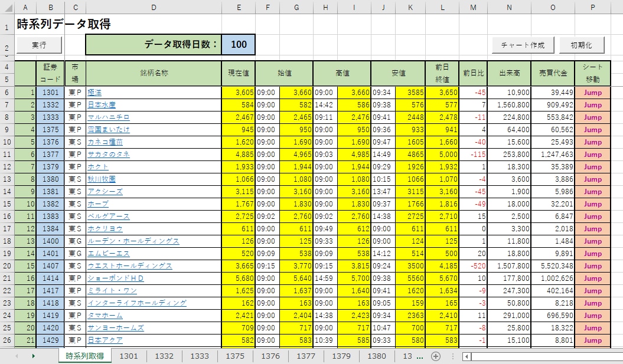The width and height of the screenshot is (623, 364).
Task: Open the アクシーズ link
Action: (x=105, y=191)
